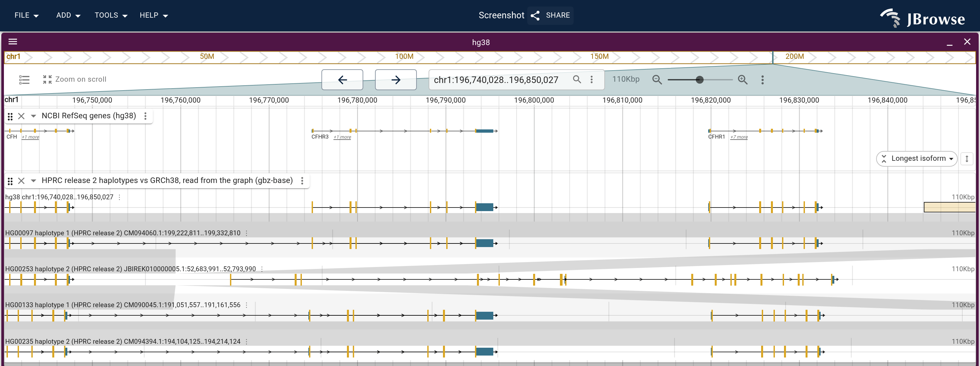This screenshot has width=980, height=366.
Task: Expand the HPRC release 2 track dropdown arrow
Action: (x=33, y=181)
